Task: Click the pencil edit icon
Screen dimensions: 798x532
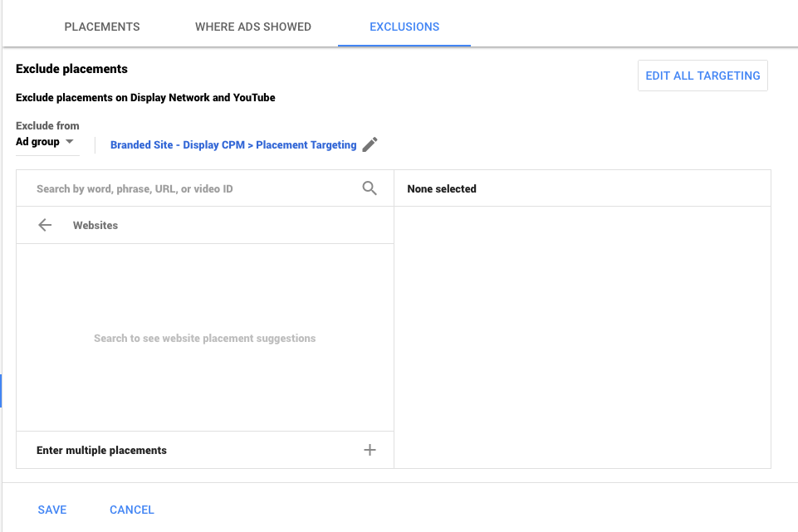Action: click(370, 144)
